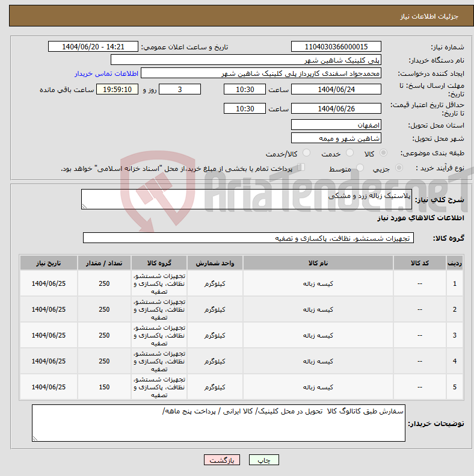Click the واحد شمارش column header
474x476 pixels.
[215, 263]
